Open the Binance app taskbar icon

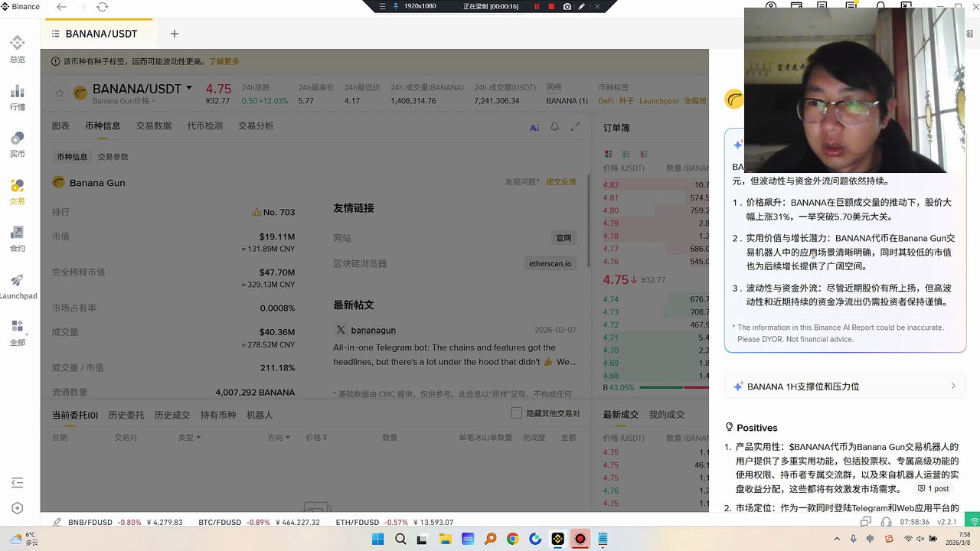pos(558,539)
